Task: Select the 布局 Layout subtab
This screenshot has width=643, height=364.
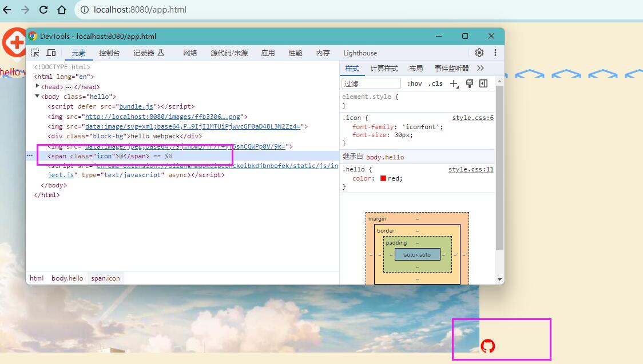Action: pyautogui.click(x=416, y=69)
